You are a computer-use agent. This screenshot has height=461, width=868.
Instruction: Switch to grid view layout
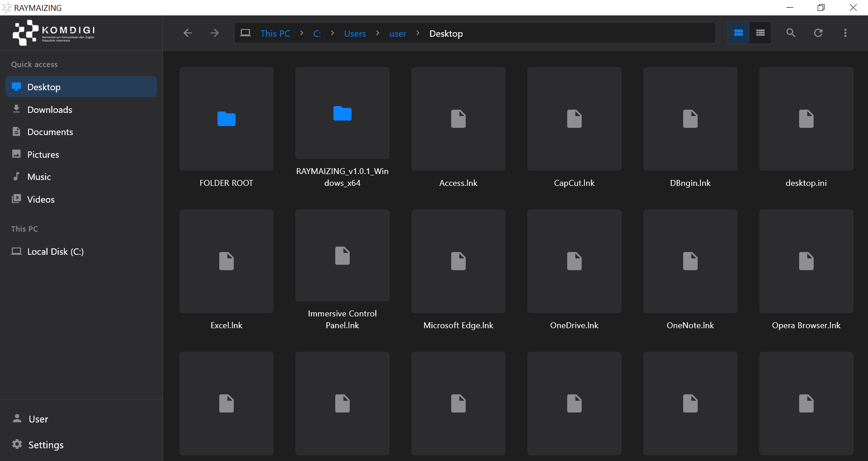pos(738,33)
